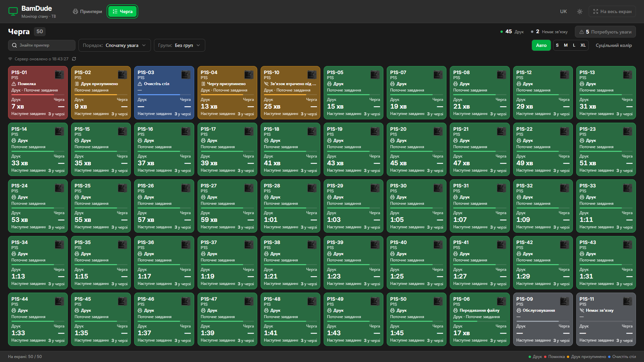Image resolution: width=644 pixels, height=362 pixels.
Task: Click the Очистіть стіл legend entry
Action: click(x=622, y=357)
